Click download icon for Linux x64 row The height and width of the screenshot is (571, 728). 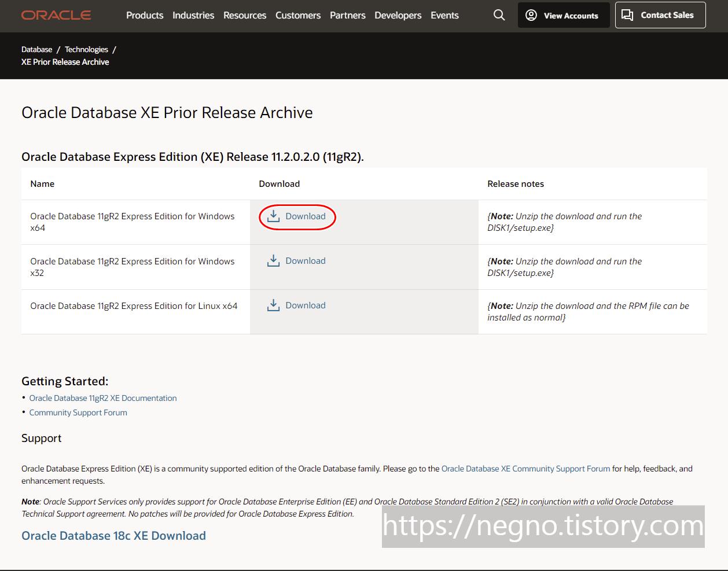coord(273,305)
